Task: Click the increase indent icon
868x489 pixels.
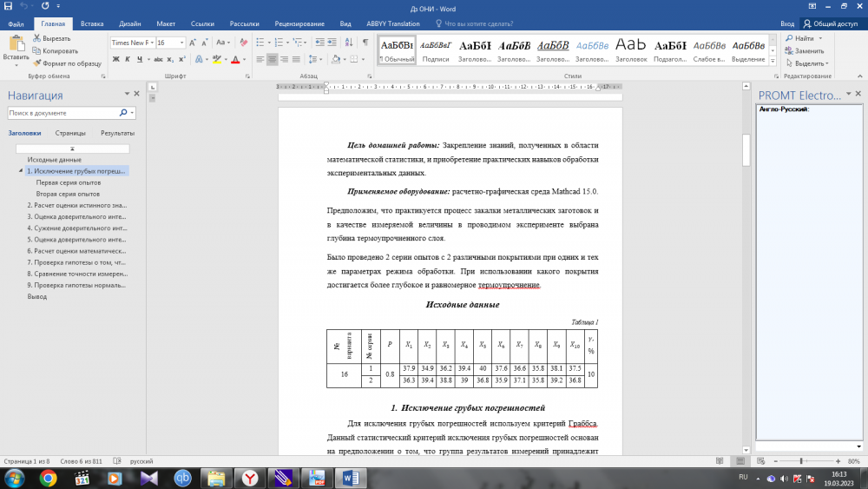Action: 331,42
